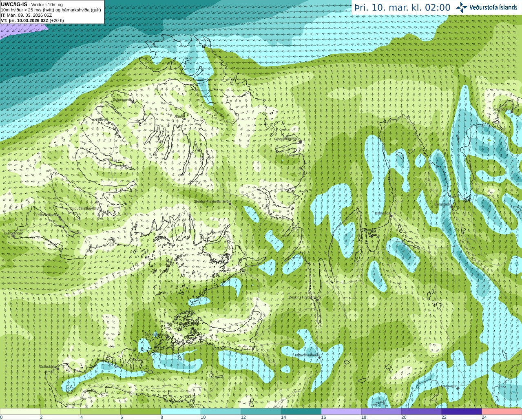Click the Holtavörðuheiði station marker

(x=319, y=358)
